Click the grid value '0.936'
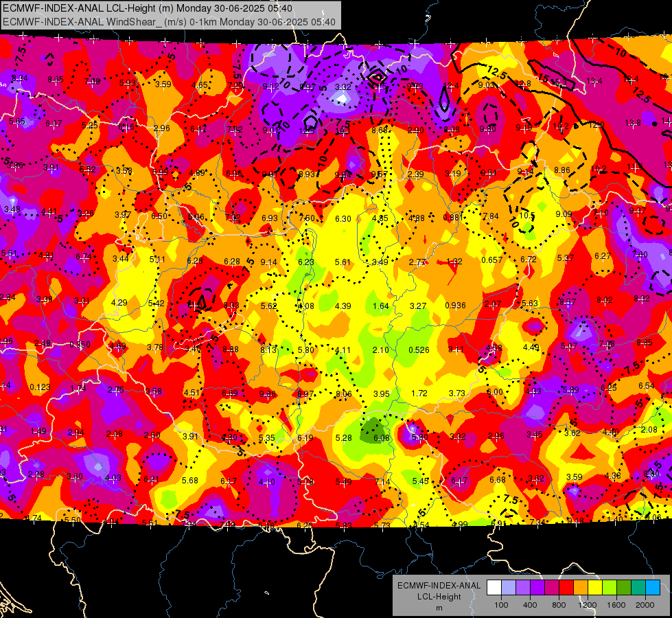Image resolution: width=672 pixels, height=618 pixels. (455, 306)
